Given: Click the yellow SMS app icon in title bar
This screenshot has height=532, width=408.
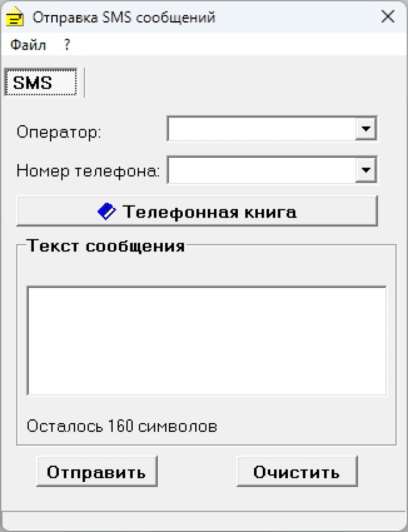Looking at the screenshot, I should coord(15,17).
